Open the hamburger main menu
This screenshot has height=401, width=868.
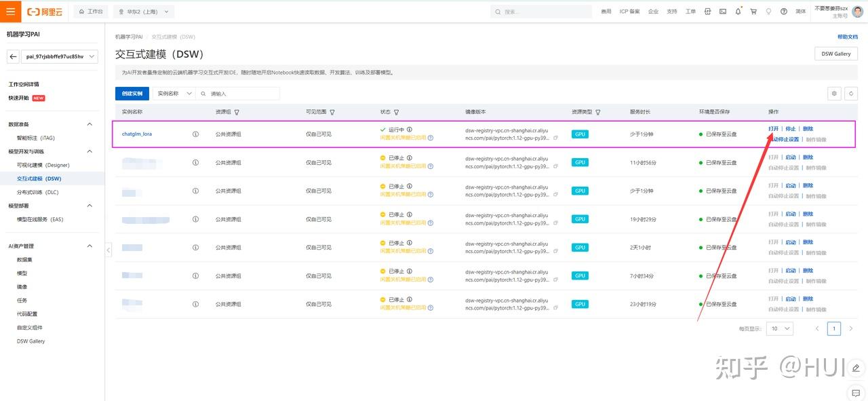pos(10,12)
